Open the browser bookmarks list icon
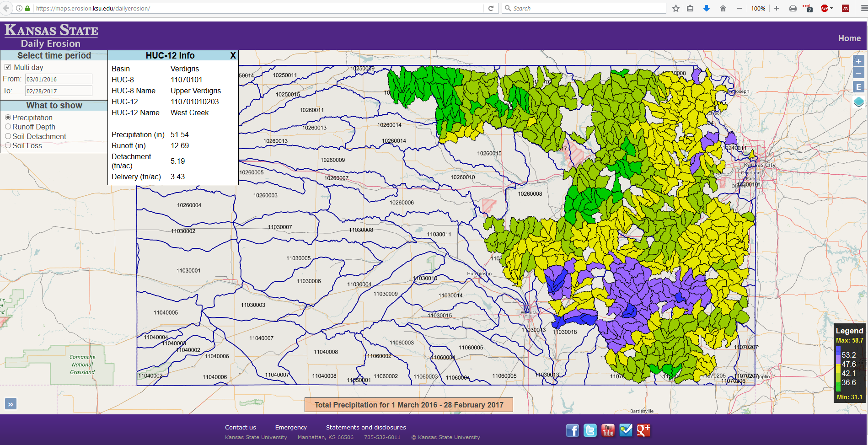Screen dimensions: 868x445 click(x=690, y=8)
